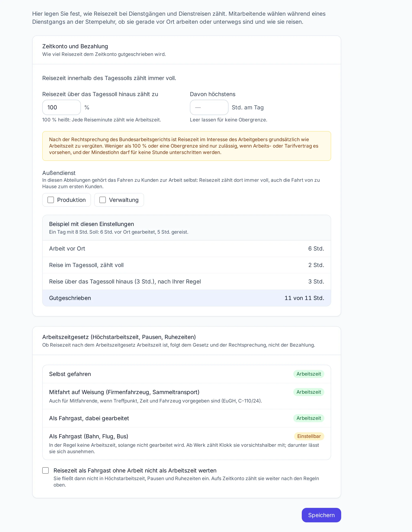
Task: Tick the Verwaltung checkbox under Außendienst
Action: (x=103, y=200)
